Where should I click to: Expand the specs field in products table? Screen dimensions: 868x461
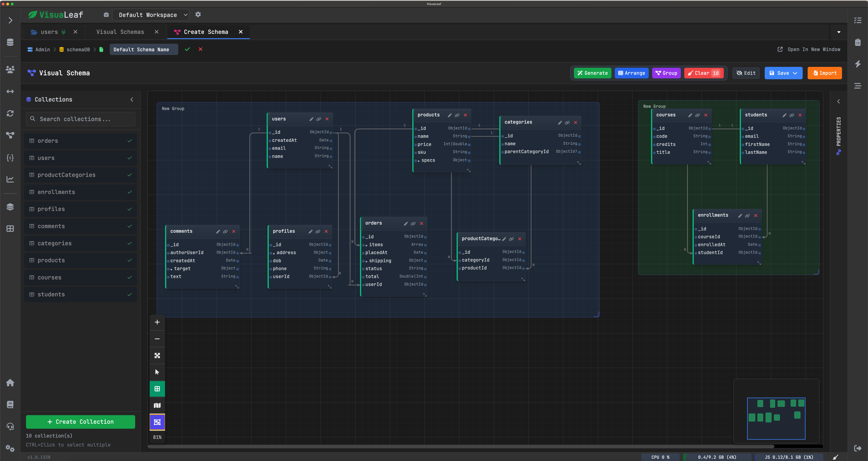418,161
